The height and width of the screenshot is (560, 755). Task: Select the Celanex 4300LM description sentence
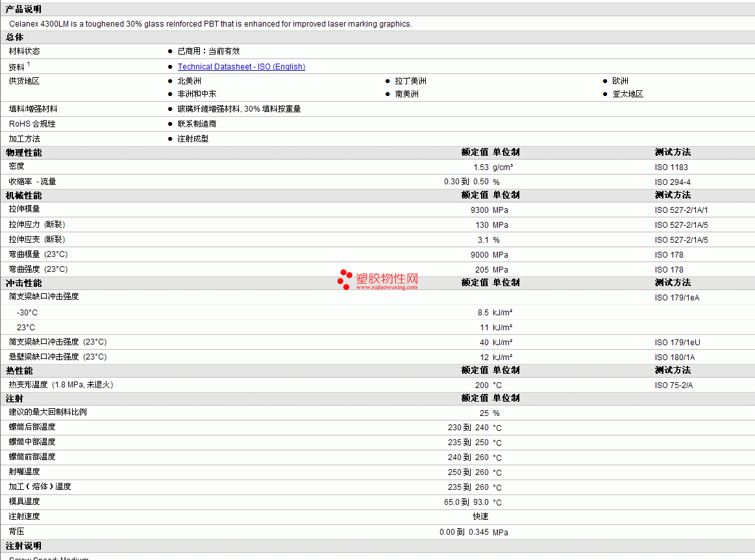tap(210, 23)
